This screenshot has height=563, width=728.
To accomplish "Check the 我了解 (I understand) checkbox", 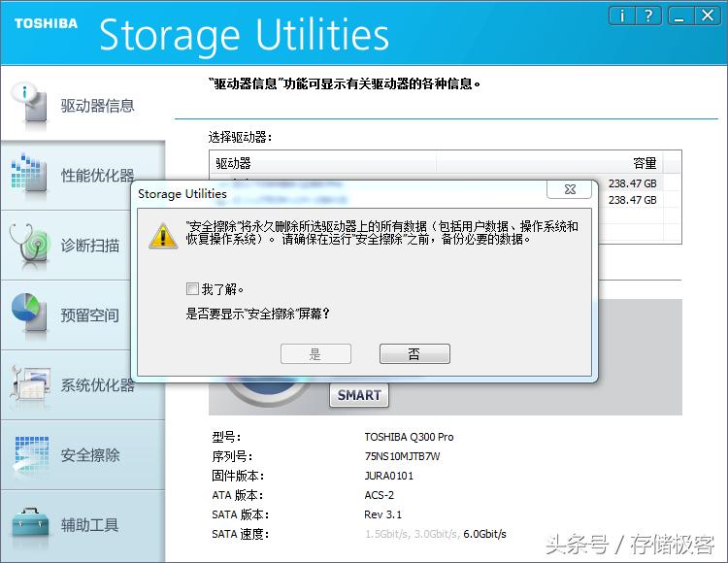I will pos(192,289).
